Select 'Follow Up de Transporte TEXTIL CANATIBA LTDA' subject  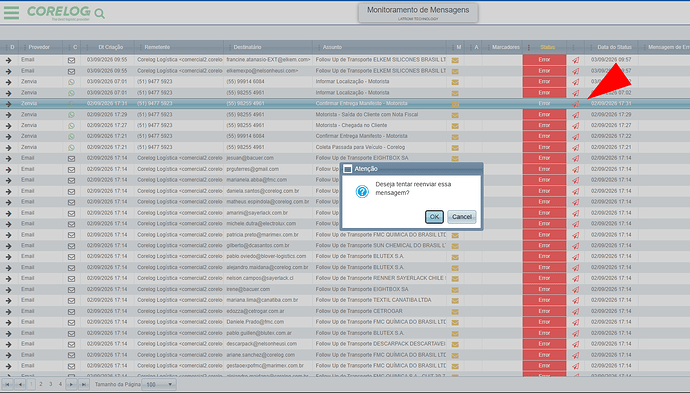tap(373, 300)
